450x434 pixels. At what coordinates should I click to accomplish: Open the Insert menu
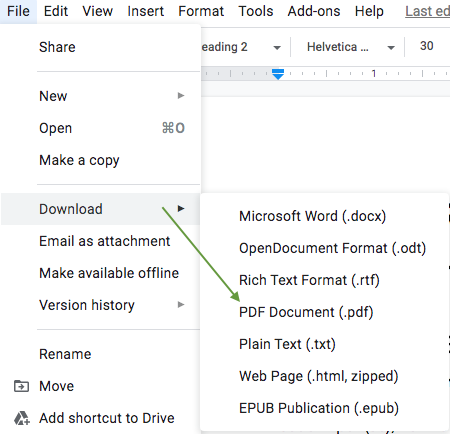[145, 11]
